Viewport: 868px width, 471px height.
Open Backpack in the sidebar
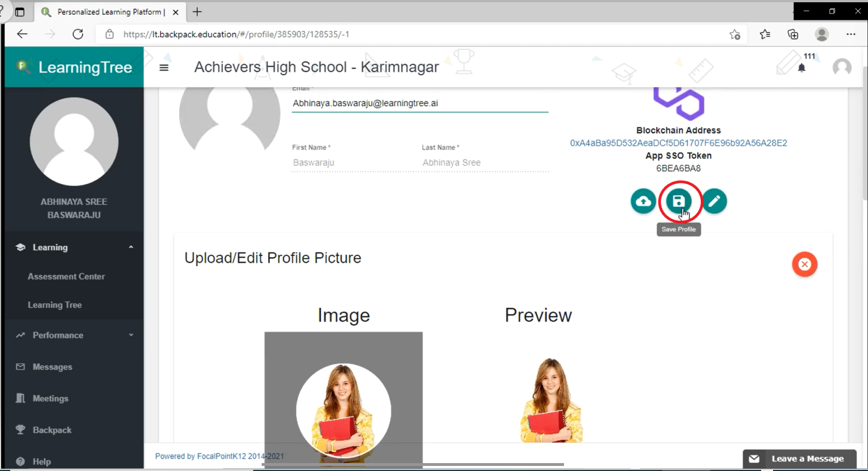pyautogui.click(x=52, y=430)
